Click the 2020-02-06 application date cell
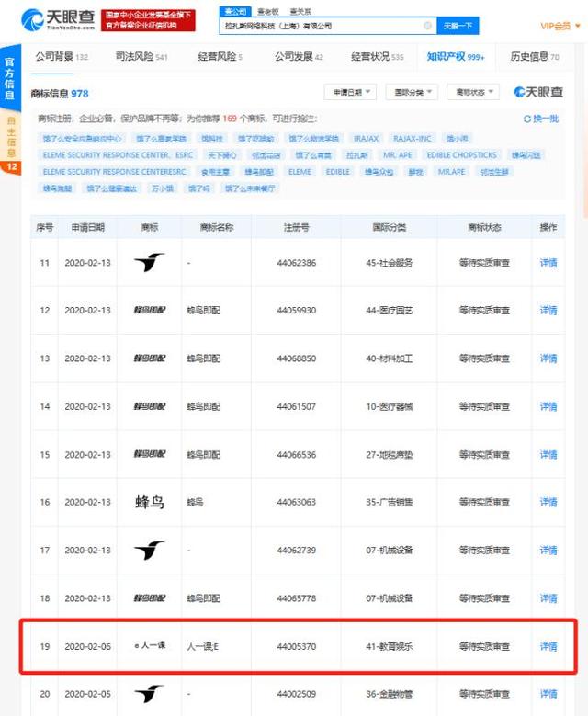 click(87, 646)
